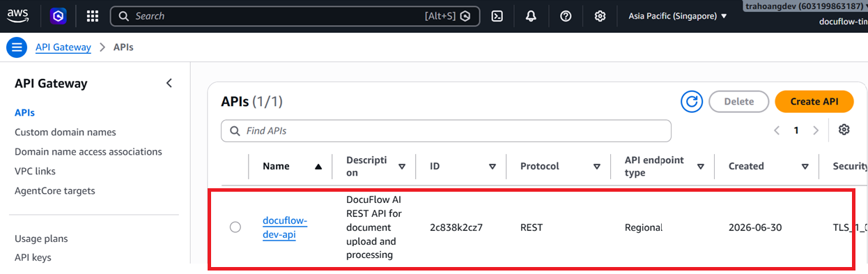Screen dimensions: 868x274
Task: Click the Find APIs search box
Action: point(446,131)
